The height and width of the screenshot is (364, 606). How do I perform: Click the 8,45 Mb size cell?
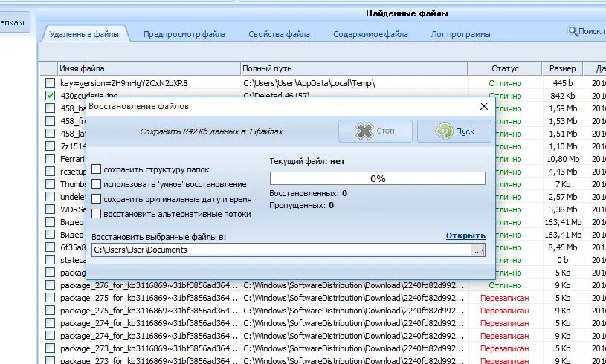(x=563, y=247)
